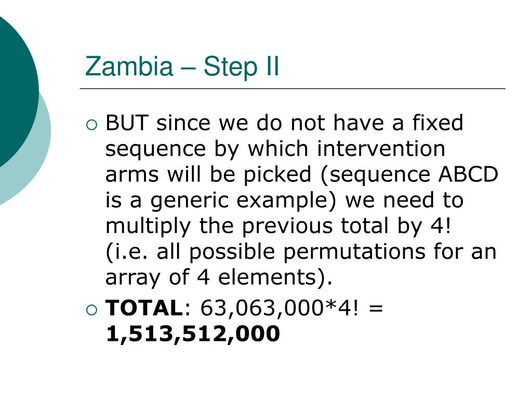Click the word 'sequence' at line start
Screen dimensions: 532x399
pyautogui.click(x=156, y=150)
